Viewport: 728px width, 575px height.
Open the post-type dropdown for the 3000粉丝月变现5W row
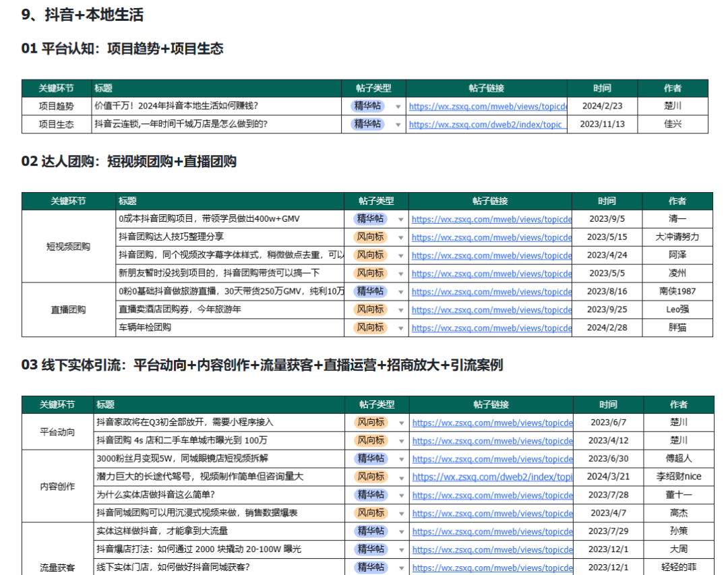click(402, 459)
